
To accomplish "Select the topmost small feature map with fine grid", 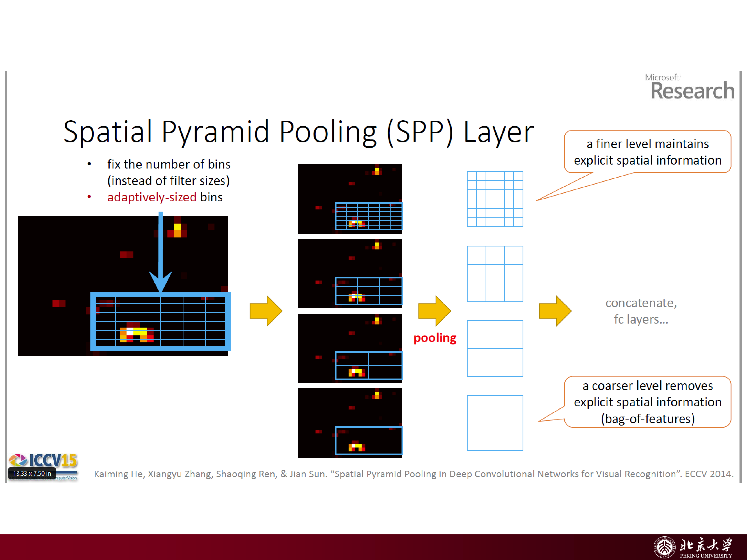I will coord(350,199).
